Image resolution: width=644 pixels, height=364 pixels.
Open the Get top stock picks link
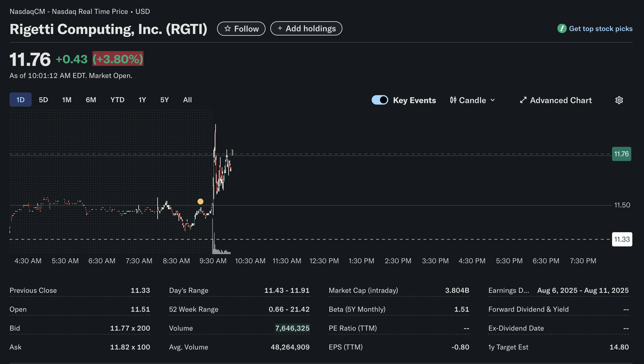tap(601, 29)
